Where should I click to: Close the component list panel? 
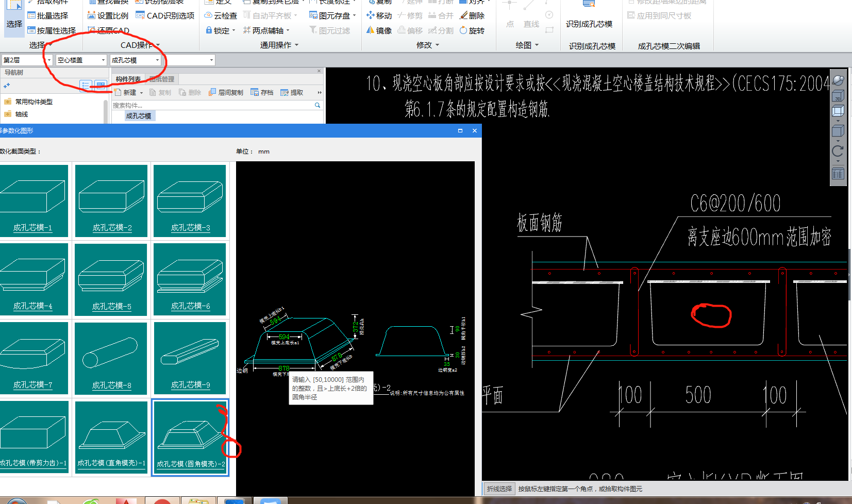point(319,71)
